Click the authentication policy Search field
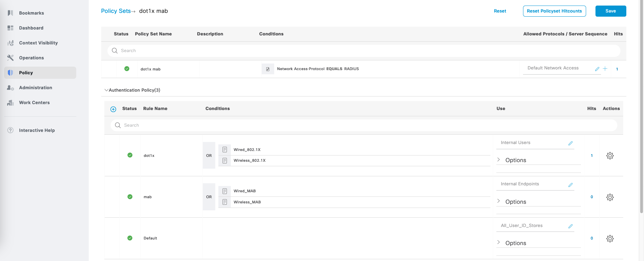Screen dimensions: 644x261 [x=364, y=125]
